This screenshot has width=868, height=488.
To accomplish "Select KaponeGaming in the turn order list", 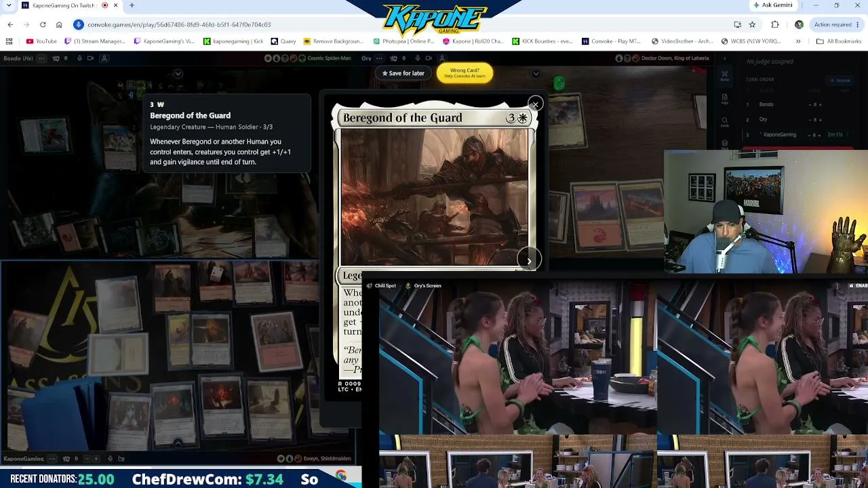I will click(780, 134).
